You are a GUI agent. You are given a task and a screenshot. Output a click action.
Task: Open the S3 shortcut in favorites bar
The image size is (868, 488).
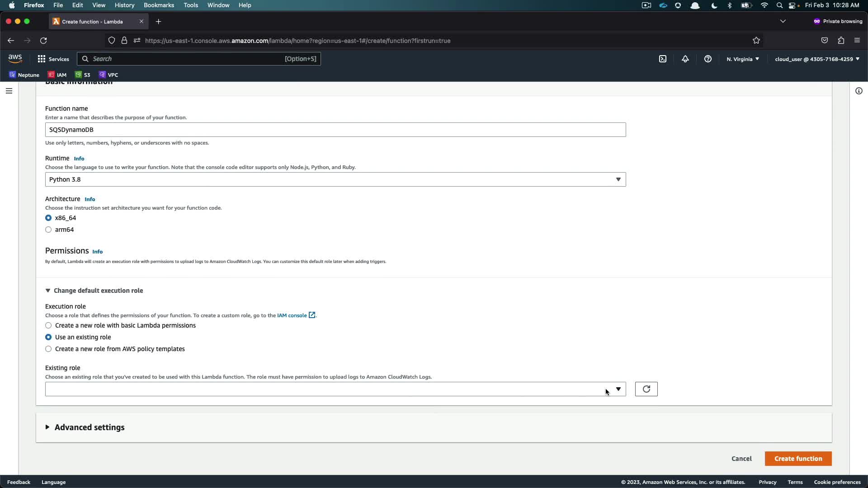[83, 75]
